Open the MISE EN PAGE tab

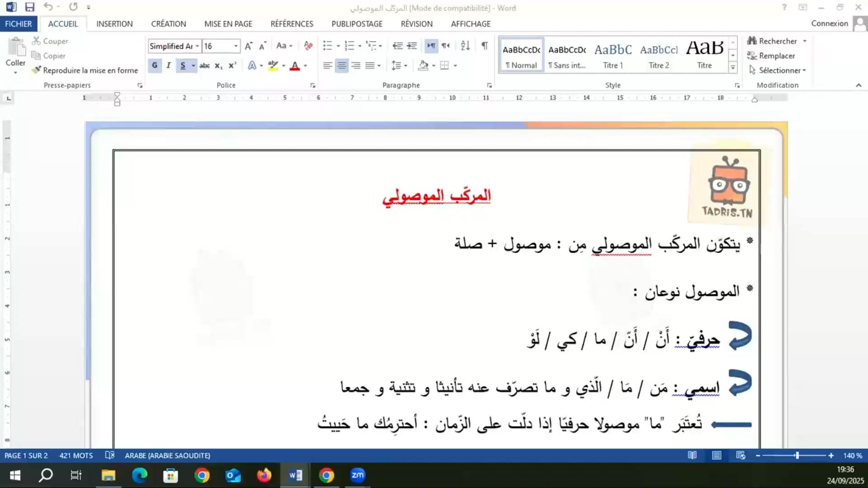[x=228, y=24]
